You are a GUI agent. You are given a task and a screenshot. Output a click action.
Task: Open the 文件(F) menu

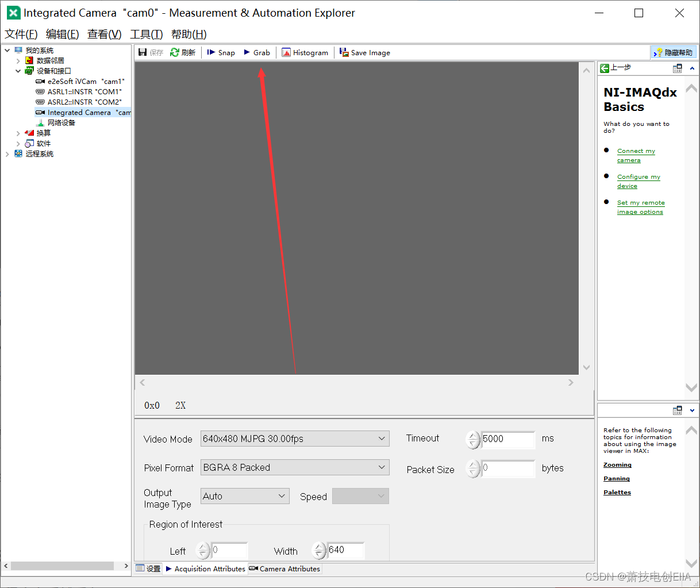coord(21,34)
